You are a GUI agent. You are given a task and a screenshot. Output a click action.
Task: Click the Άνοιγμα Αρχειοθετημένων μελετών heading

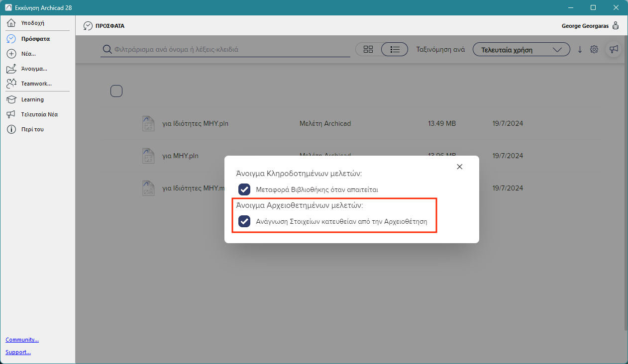coord(300,205)
